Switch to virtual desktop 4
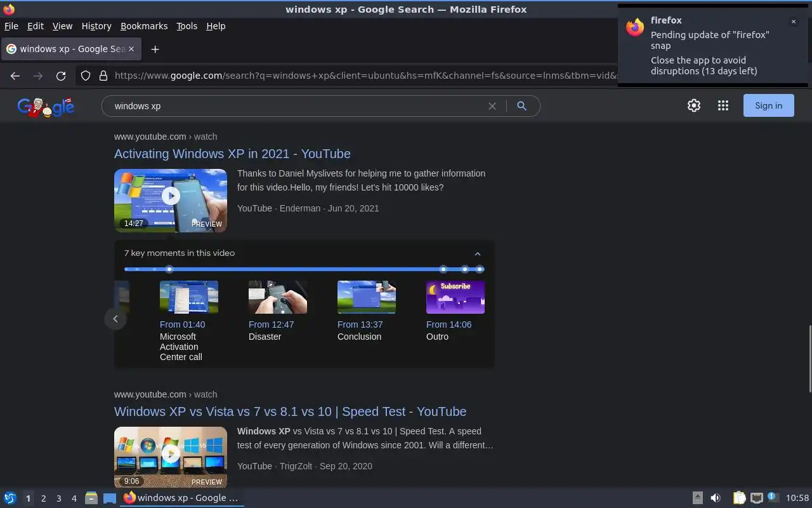812x508 pixels. pos(74,498)
